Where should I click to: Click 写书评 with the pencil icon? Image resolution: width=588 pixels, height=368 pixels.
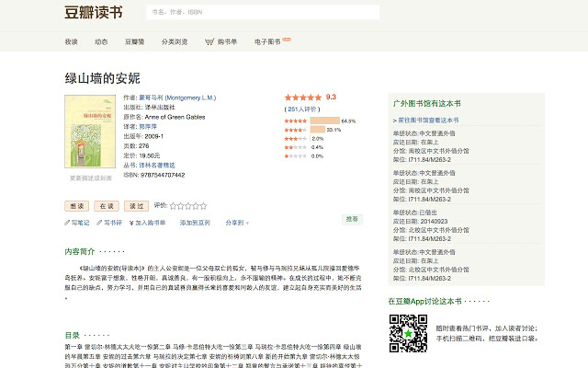pyautogui.click(x=109, y=223)
